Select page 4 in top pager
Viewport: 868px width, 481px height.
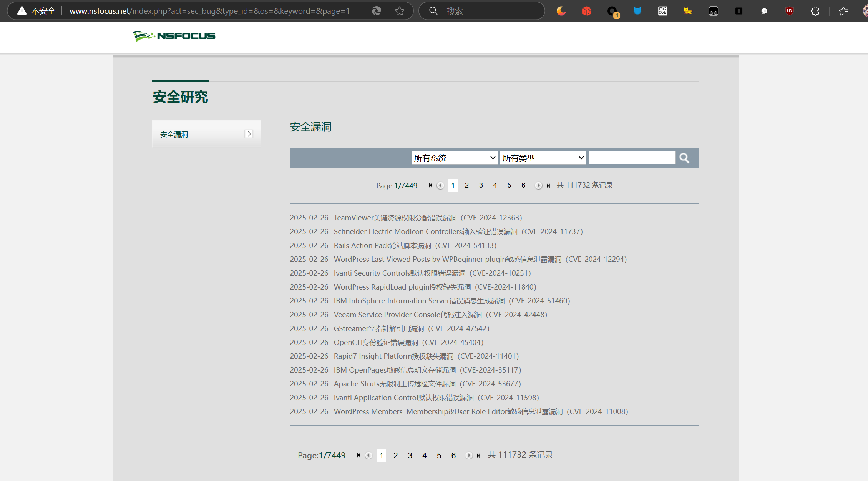coord(495,185)
